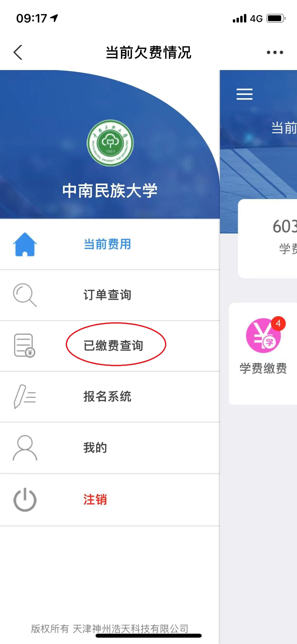Tap the pink tuition payment icon
The height and width of the screenshot is (644, 297).
(263, 335)
